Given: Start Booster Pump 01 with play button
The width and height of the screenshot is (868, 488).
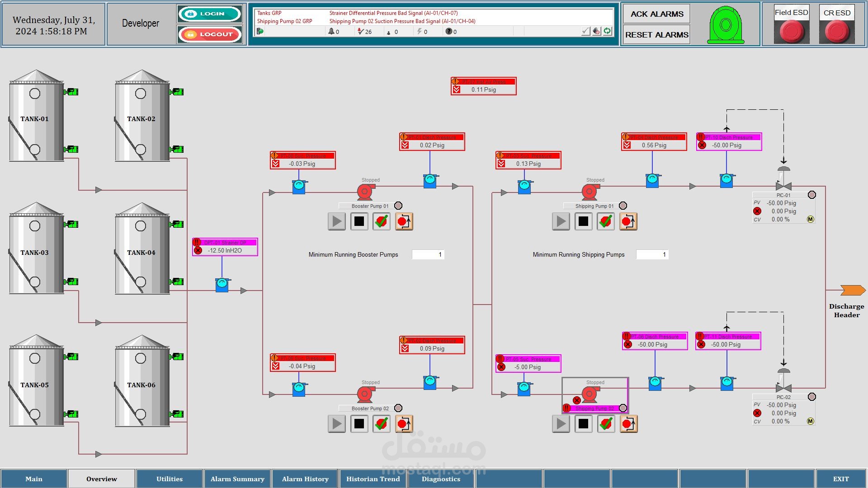Looking at the screenshot, I should pyautogui.click(x=336, y=221).
